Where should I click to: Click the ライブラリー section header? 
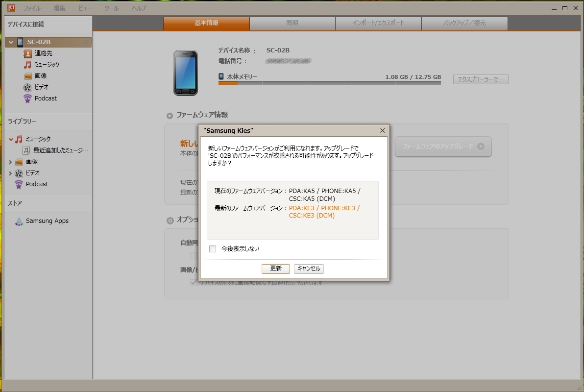coord(22,122)
